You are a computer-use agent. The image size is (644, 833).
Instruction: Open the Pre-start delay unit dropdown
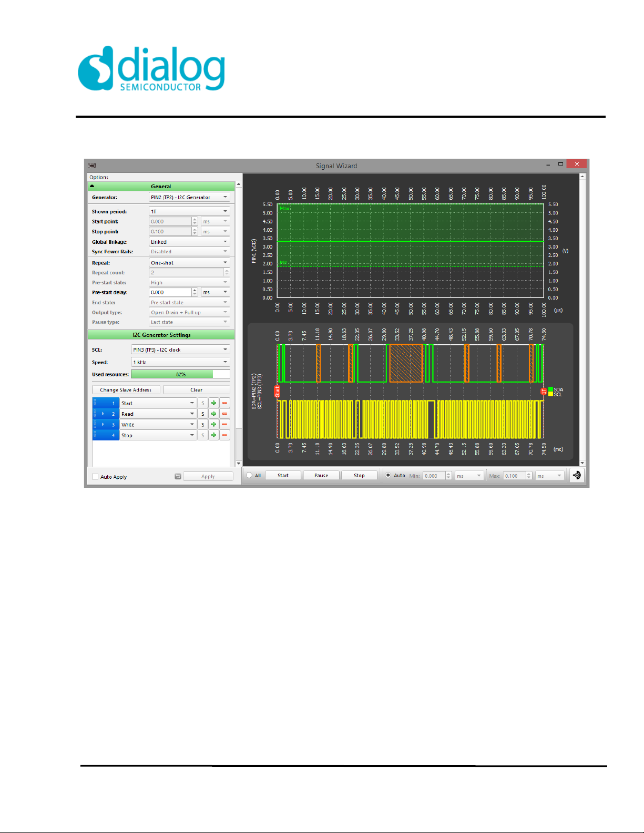[x=216, y=292]
